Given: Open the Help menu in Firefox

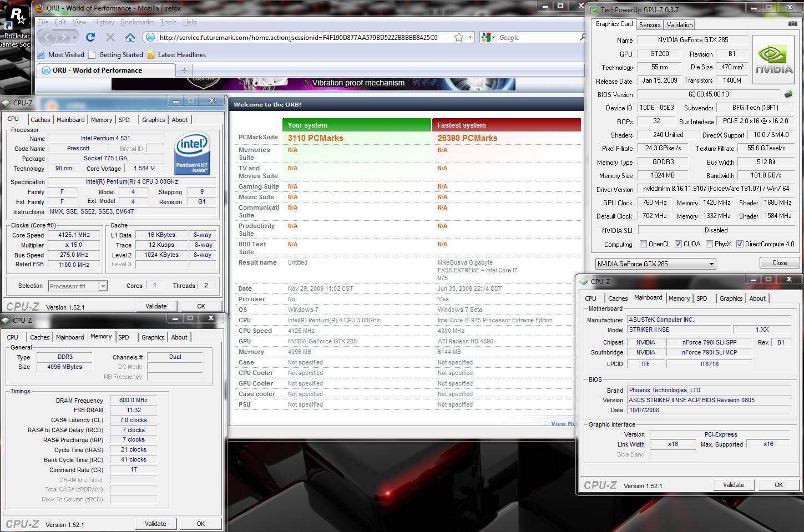Looking at the screenshot, I should click(x=190, y=22).
